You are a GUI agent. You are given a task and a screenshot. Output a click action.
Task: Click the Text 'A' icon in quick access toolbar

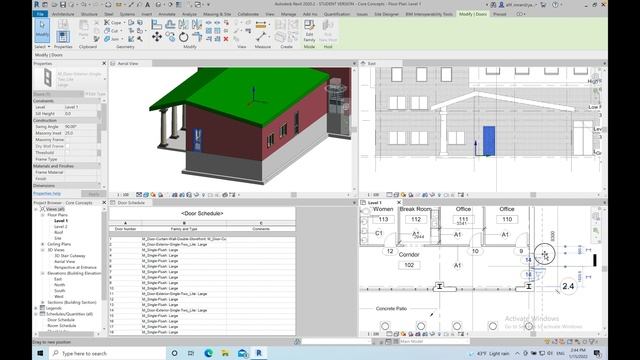tap(147, 4)
